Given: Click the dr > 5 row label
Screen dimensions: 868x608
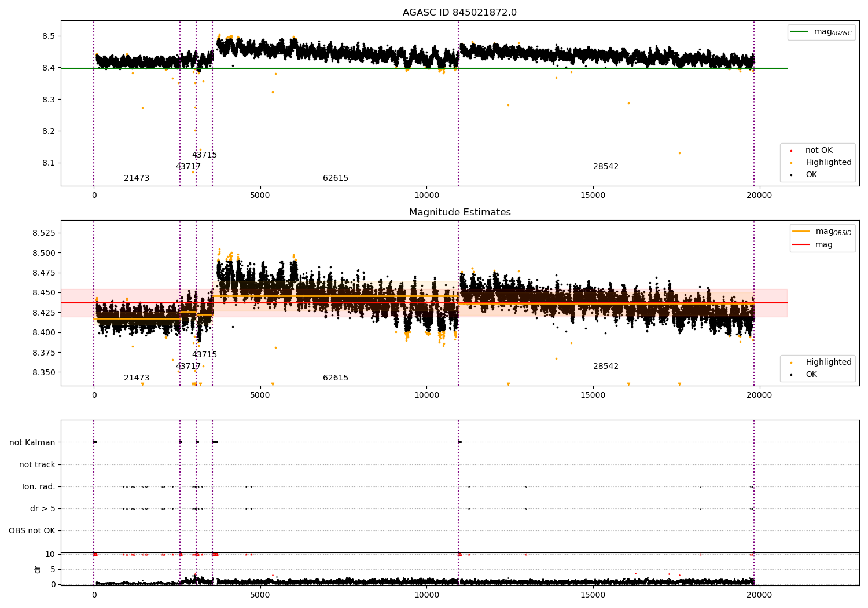Looking at the screenshot, I should 43,509.
